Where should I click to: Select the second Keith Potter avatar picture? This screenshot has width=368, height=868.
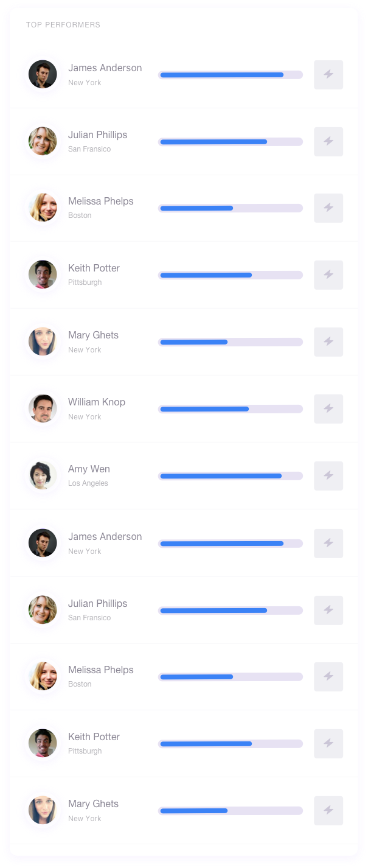tap(43, 743)
